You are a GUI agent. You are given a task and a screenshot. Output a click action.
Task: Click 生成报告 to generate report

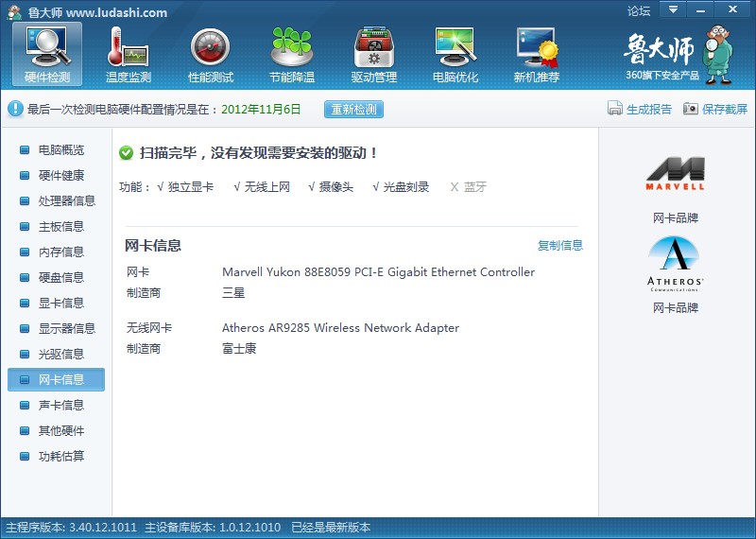[x=649, y=109]
